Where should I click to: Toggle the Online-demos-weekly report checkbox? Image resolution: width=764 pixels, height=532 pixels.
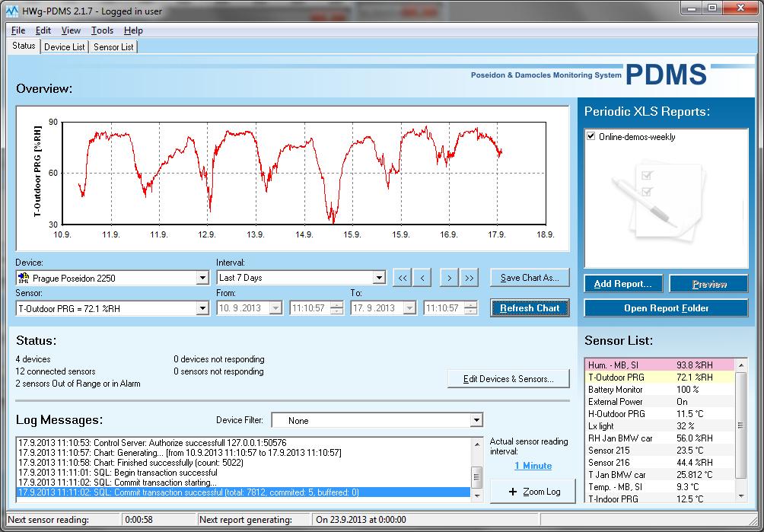point(591,136)
